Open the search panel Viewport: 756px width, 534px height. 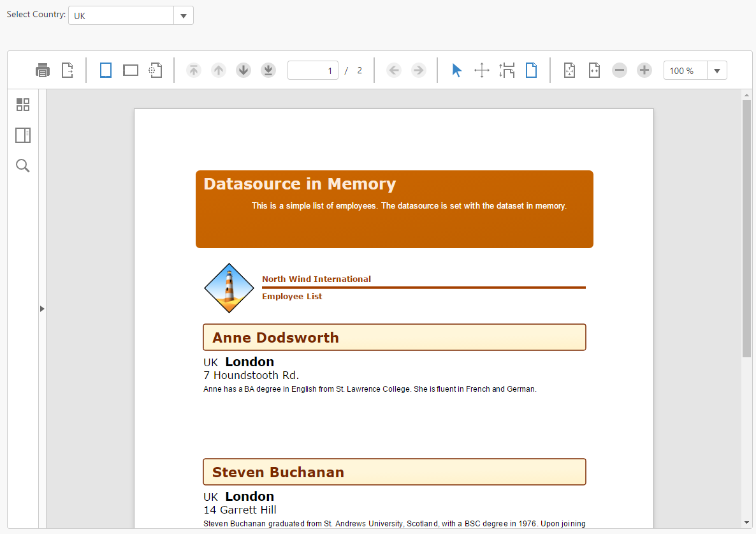(23, 165)
